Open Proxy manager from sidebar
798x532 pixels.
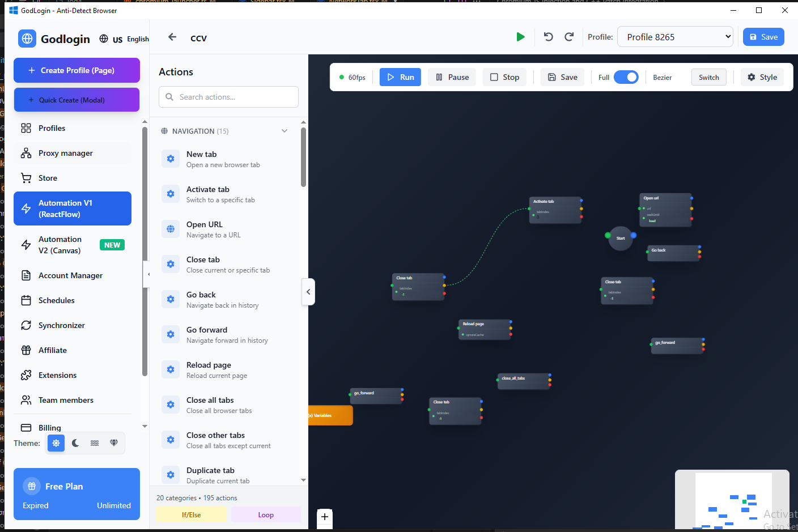[x=65, y=153]
